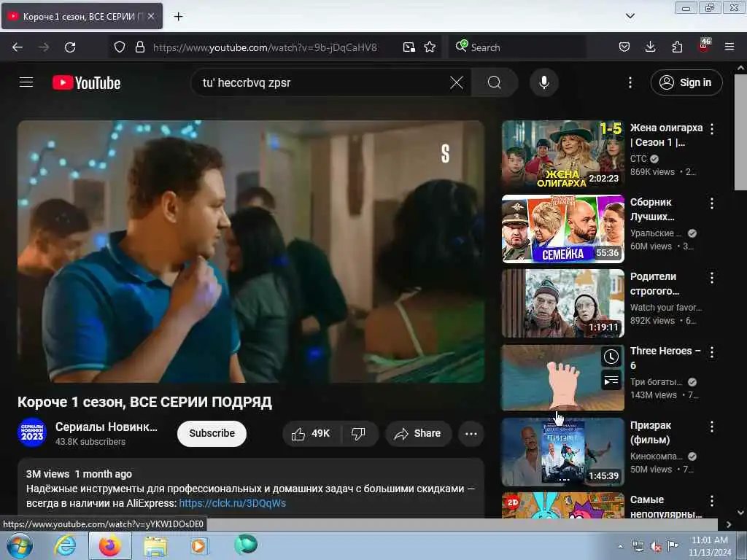Open the clck.ru link in description
747x560 pixels.
pos(233,503)
